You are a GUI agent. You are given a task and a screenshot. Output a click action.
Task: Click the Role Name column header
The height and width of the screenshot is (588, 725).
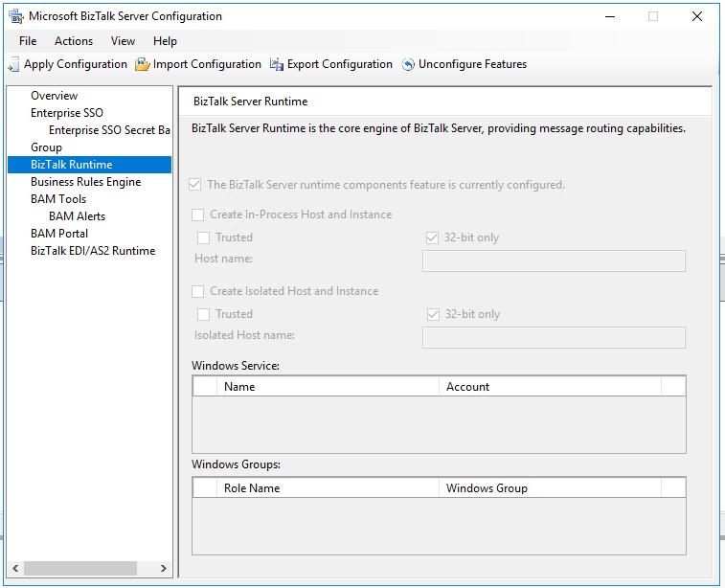[x=328, y=488]
